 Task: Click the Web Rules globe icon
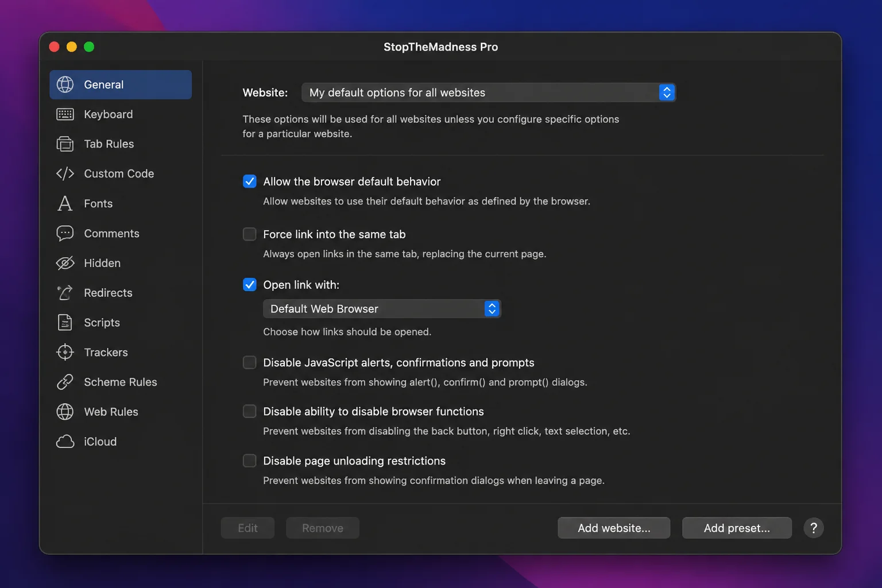point(65,412)
